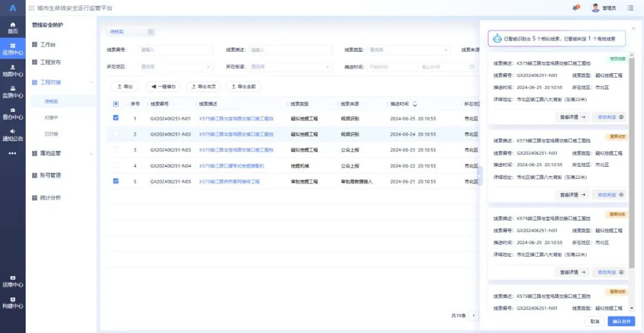Open 通知公告 announcements in sidebar
644x333 pixels.
click(13, 135)
